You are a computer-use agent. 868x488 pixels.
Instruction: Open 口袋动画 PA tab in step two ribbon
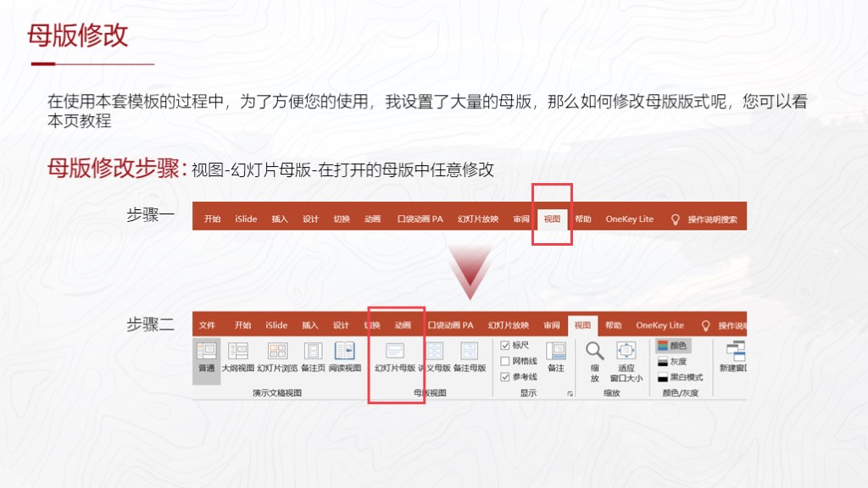451,325
